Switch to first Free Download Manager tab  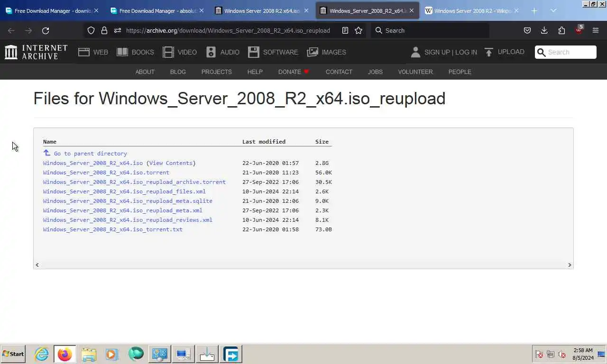click(52, 10)
